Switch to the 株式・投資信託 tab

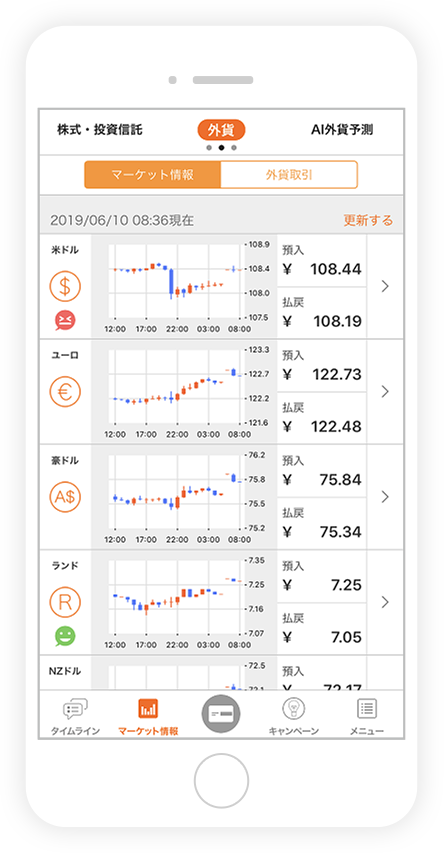point(100,130)
